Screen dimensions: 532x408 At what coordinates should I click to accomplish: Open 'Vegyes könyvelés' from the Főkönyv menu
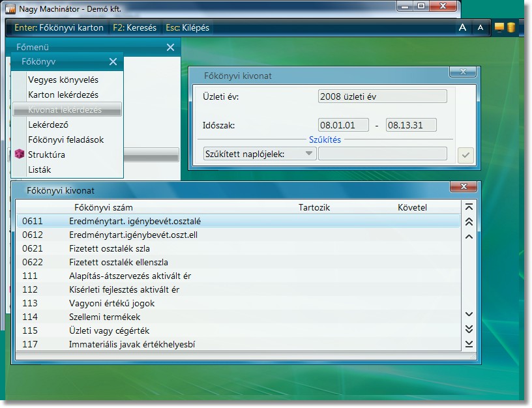tap(63, 80)
